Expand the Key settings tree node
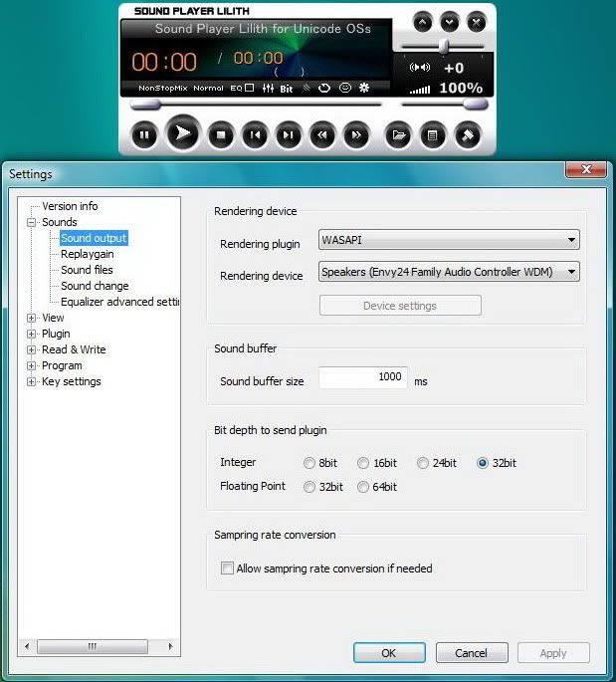This screenshot has width=616, height=682. (x=31, y=382)
